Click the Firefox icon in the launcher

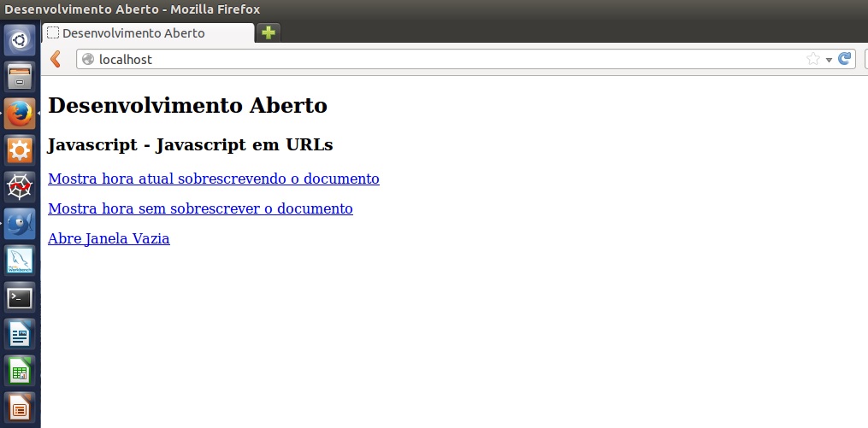click(x=20, y=113)
